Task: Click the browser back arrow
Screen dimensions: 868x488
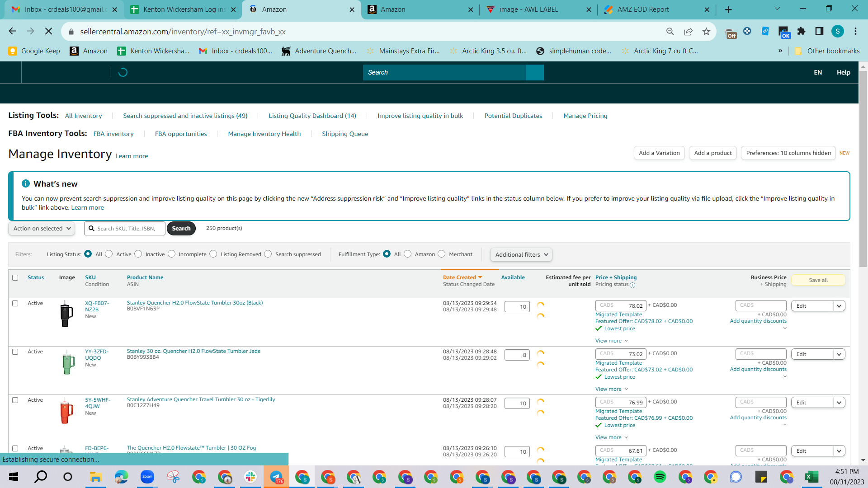Action: pos(12,31)
